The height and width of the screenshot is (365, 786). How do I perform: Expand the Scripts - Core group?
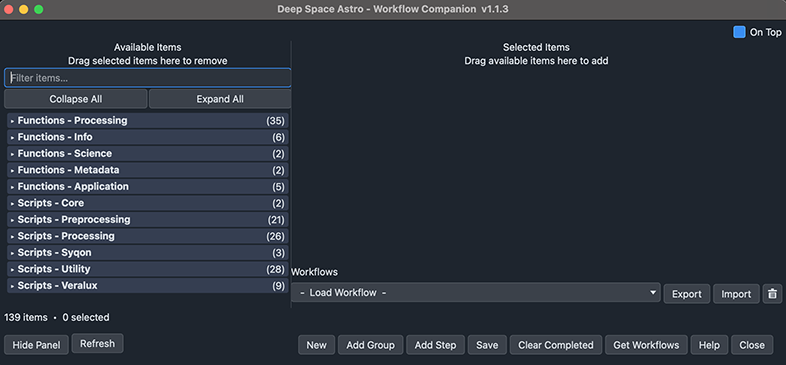pos(148,204)
